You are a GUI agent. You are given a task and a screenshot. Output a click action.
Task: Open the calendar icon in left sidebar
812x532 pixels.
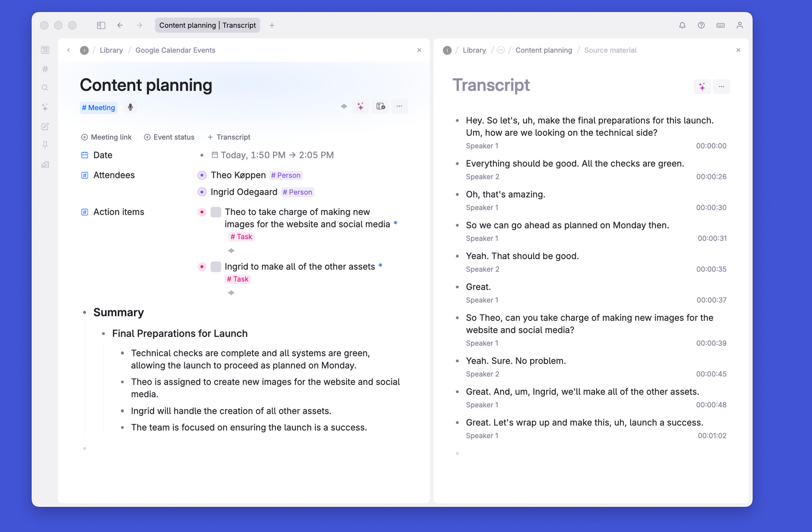[x=45, y=50]
